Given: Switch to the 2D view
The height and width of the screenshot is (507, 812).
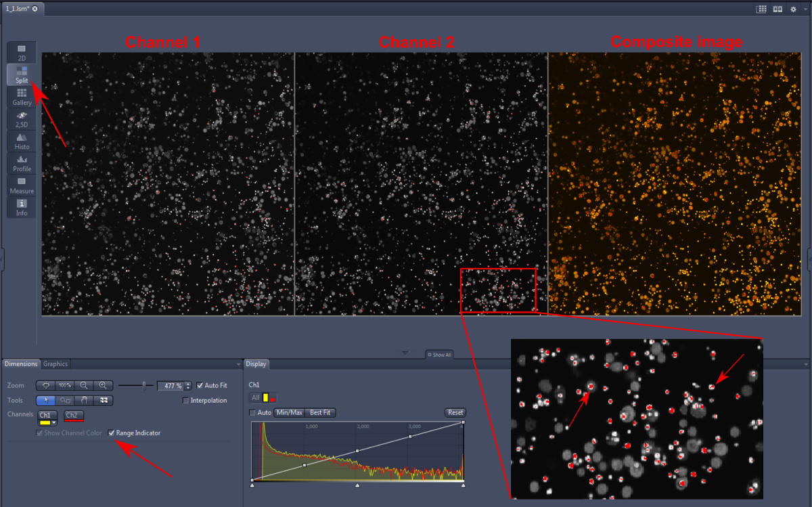Looking at the screenshot, I should click(22, 52).
